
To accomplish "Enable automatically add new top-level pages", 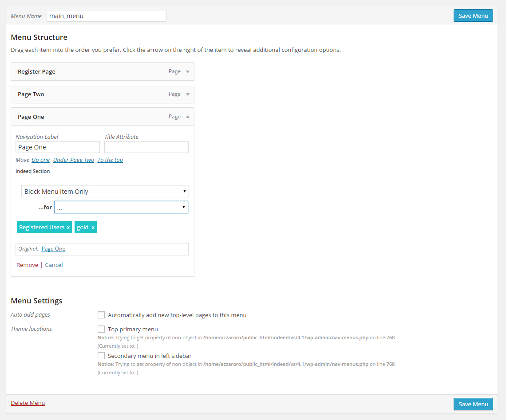I will pyautogui.click(x=101, y=315).
